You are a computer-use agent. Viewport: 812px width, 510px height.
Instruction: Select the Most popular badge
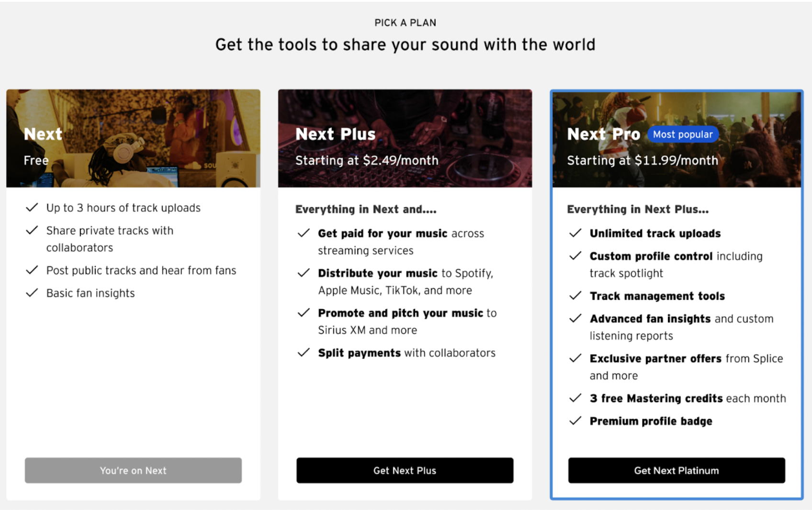pos(683,134)
